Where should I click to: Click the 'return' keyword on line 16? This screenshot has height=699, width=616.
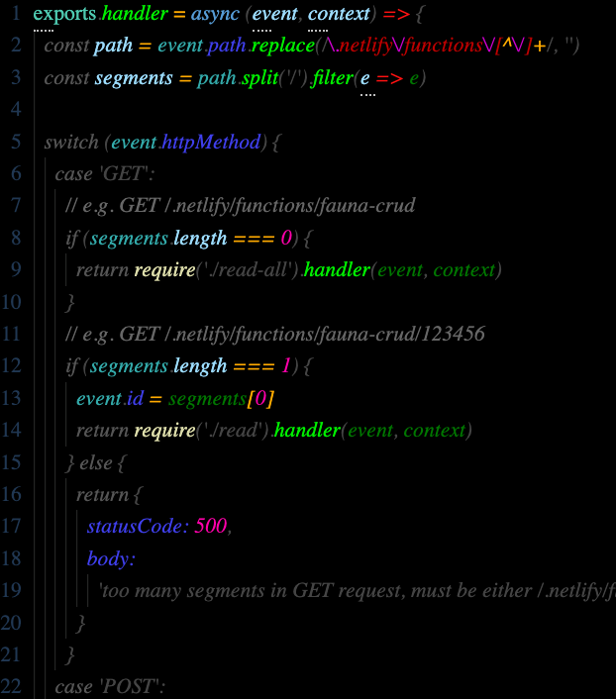[103, 495]
